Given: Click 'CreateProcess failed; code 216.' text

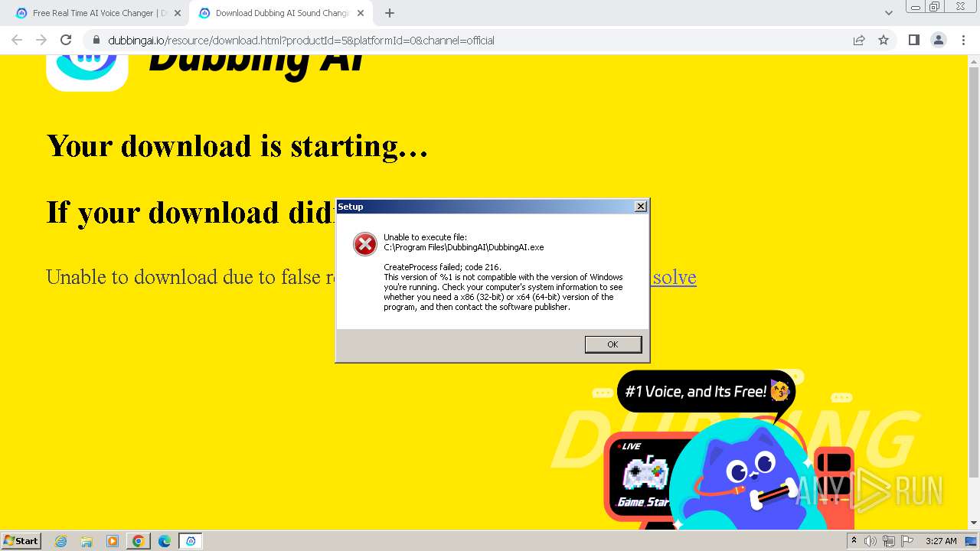Looking at the screenshot, I should [x=442, y=267].
